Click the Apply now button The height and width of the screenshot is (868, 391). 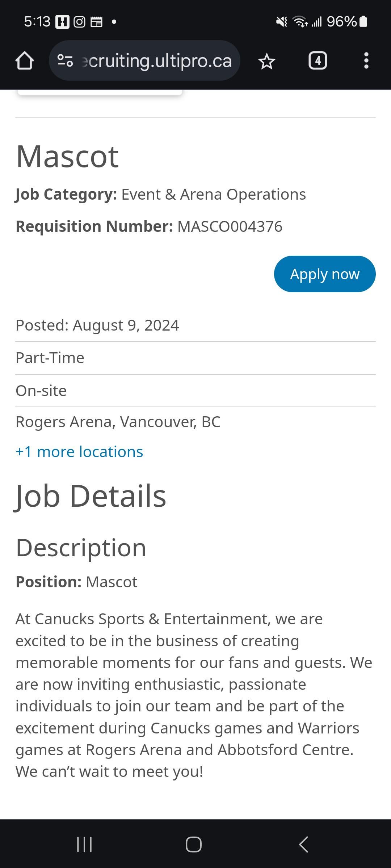click(325, 274)
